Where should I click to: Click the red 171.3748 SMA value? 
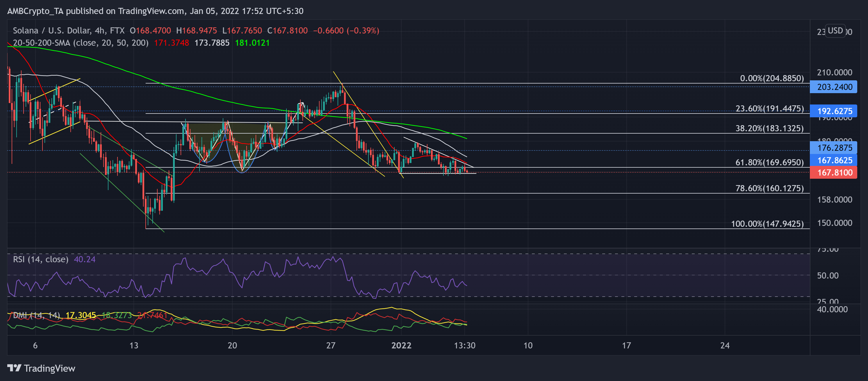[x=171, y=43]
